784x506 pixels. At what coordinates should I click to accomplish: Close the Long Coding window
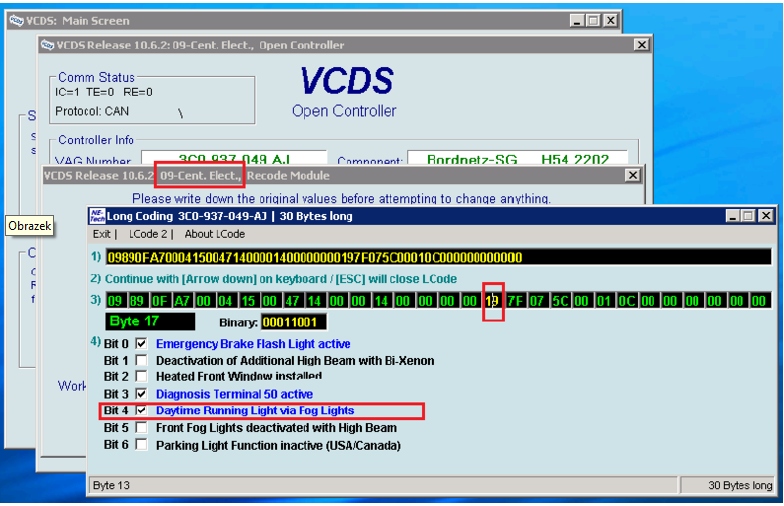766,216
